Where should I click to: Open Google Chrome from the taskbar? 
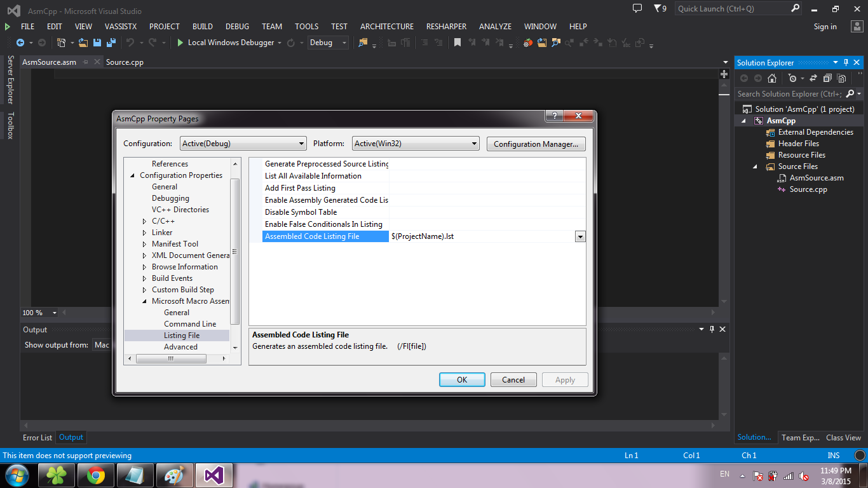96,475
